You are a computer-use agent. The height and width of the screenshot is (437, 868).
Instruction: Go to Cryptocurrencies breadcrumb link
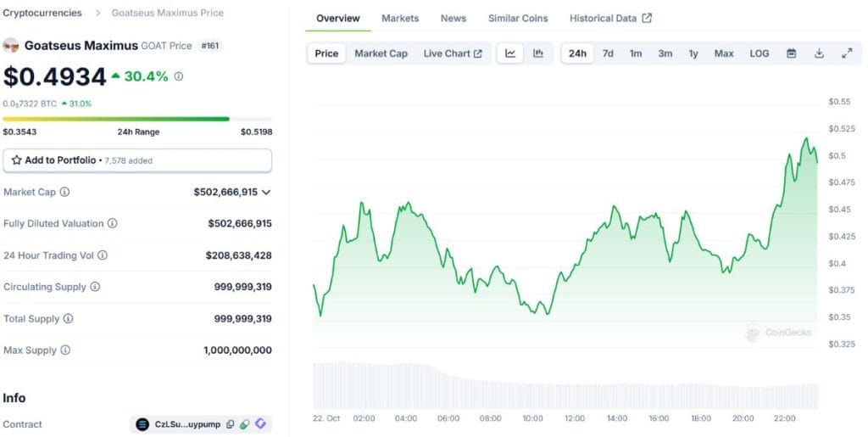tap(42, 13)
